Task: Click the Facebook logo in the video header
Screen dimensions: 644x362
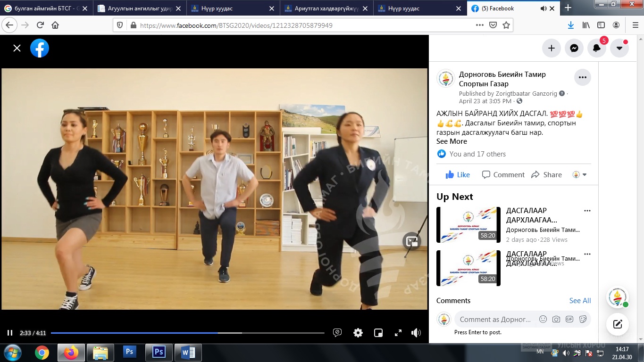Action: [x=40, y=48]
